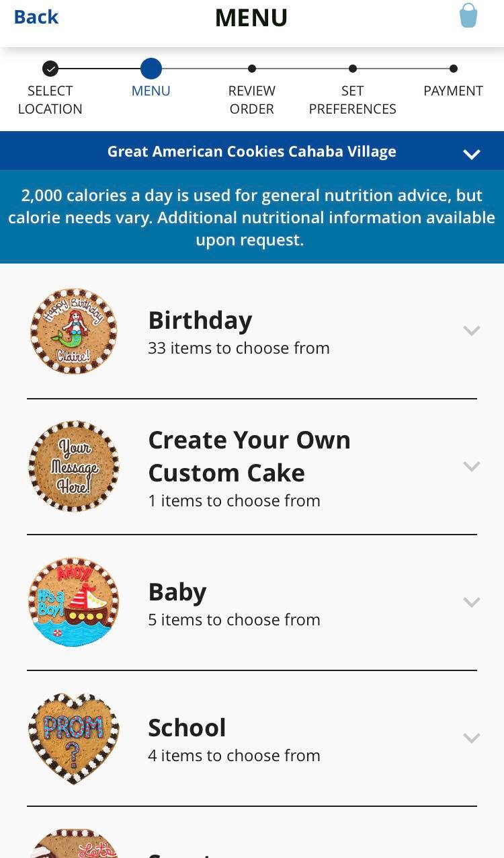Expand the store location chevron
Image resolution: width=504 pixels, height=858 pixels.
[x=472, y=154]
